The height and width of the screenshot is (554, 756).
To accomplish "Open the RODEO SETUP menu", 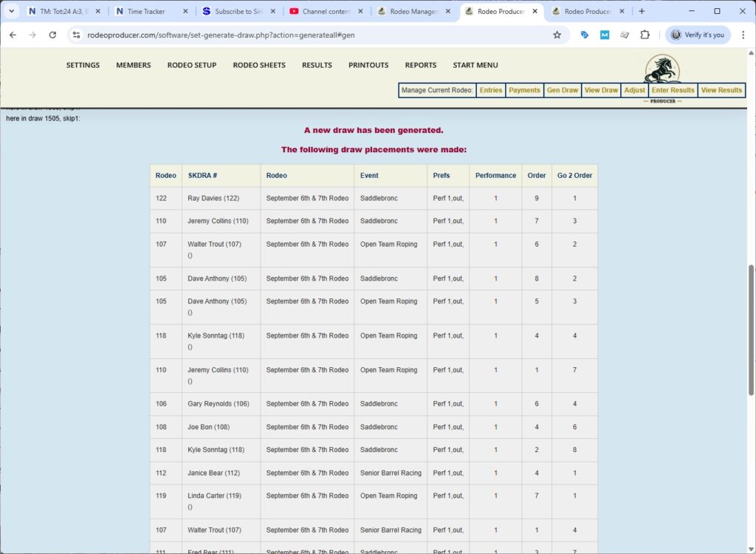I will click(190, 65).
